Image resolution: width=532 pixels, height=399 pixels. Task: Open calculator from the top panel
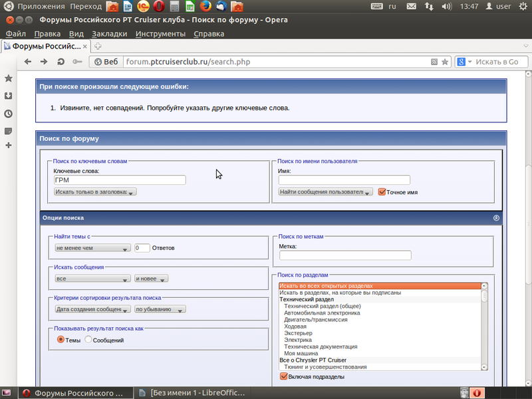pos(174,6)
